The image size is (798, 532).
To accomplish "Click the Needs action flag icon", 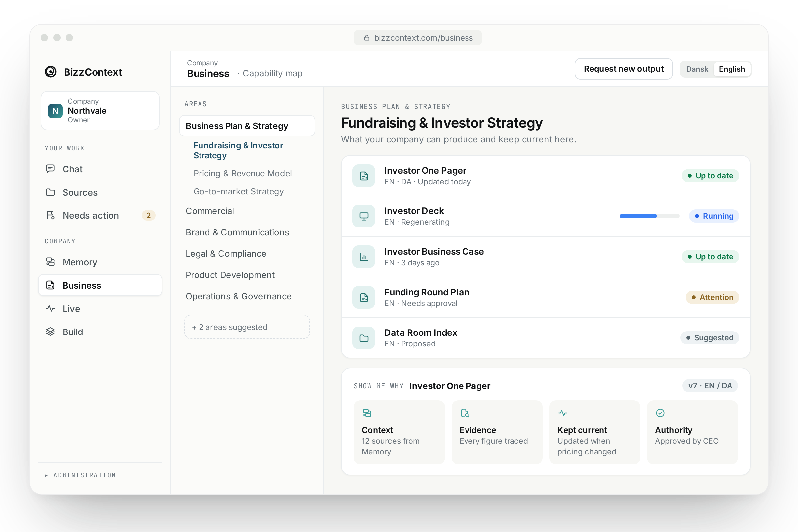I will click(x=50, y=215).
